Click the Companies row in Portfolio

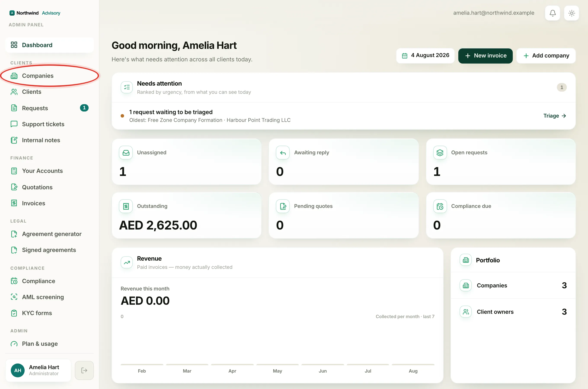click(513, 285)
